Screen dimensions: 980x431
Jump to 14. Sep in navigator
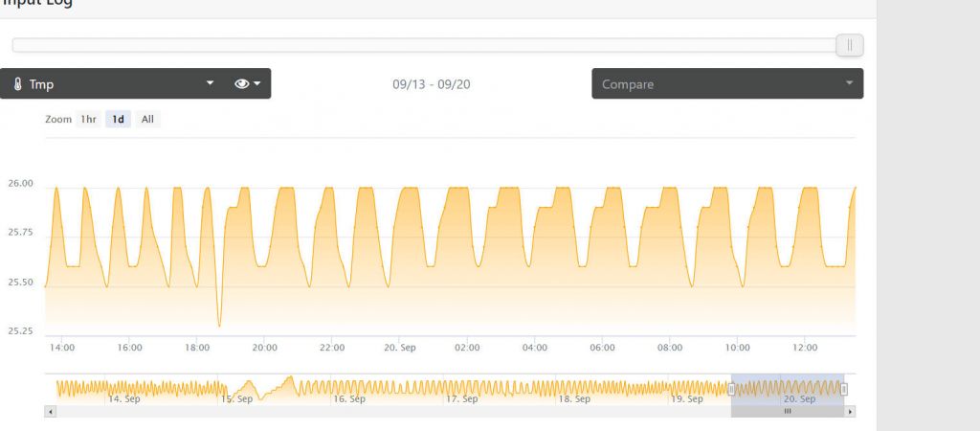coord(126,399)
